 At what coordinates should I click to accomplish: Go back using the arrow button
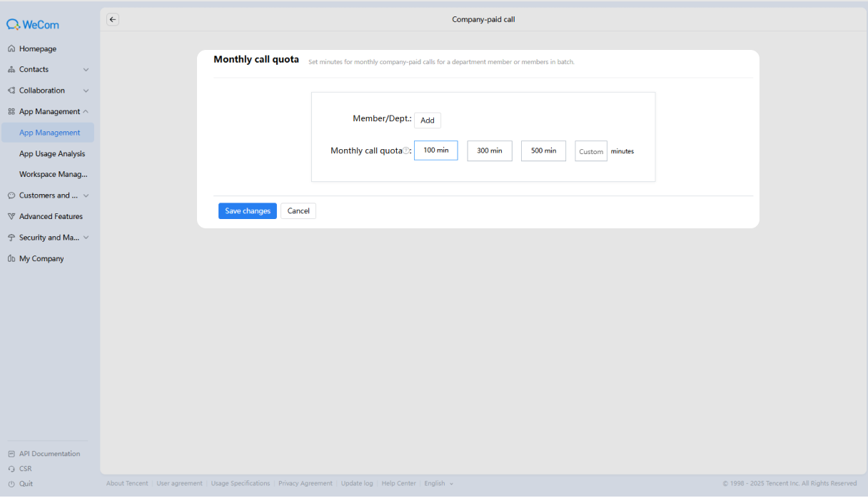[113, 19]
